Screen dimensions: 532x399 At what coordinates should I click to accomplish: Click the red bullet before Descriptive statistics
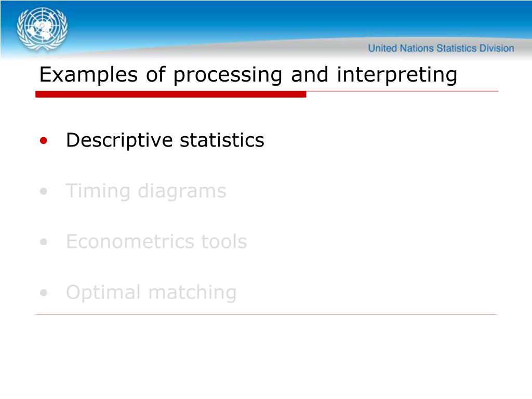[x=44, y=140]
